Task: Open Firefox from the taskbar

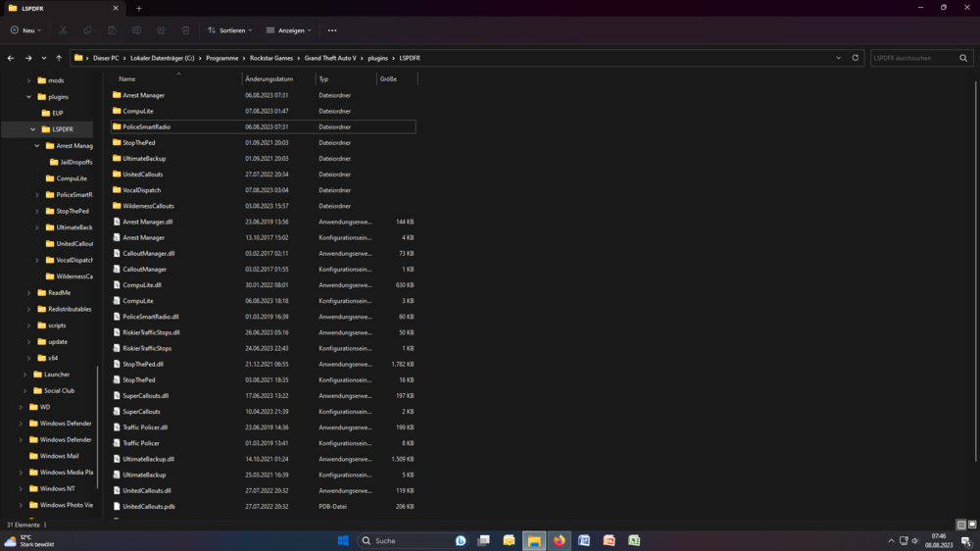Action: [560, 540]
